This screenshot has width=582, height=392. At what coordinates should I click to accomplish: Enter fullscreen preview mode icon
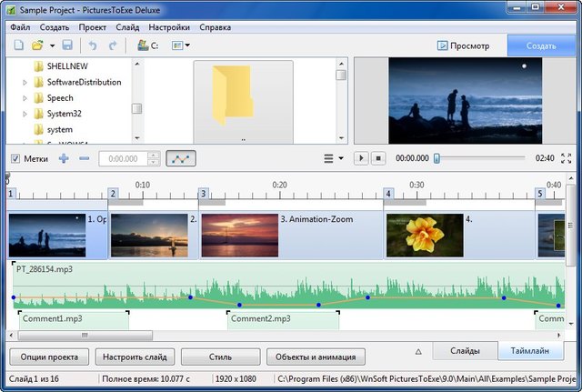pos(567,158)
